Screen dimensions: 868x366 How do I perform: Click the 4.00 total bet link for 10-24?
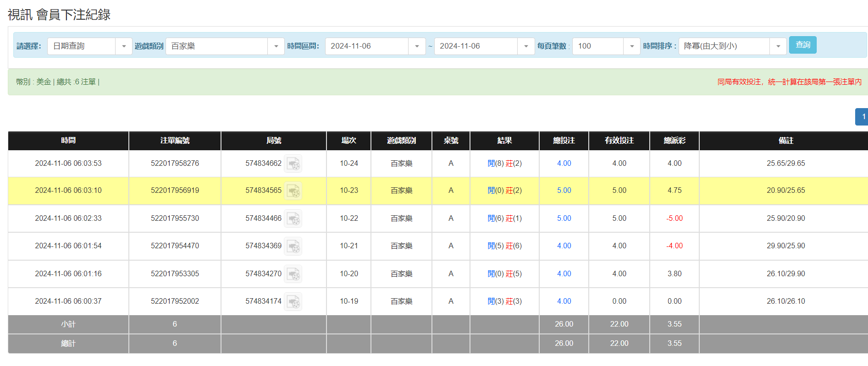pos(564,164)
